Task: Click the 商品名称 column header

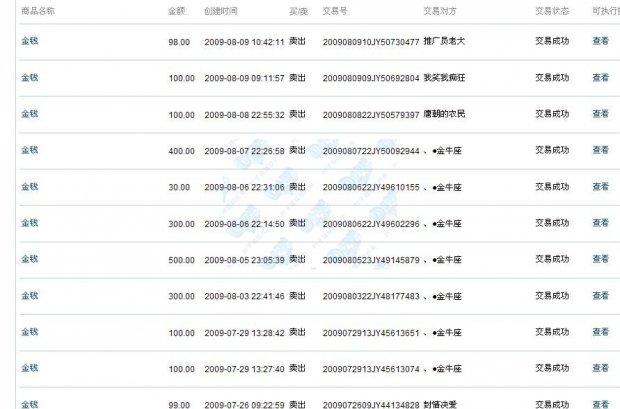Action: coord(38,12)
